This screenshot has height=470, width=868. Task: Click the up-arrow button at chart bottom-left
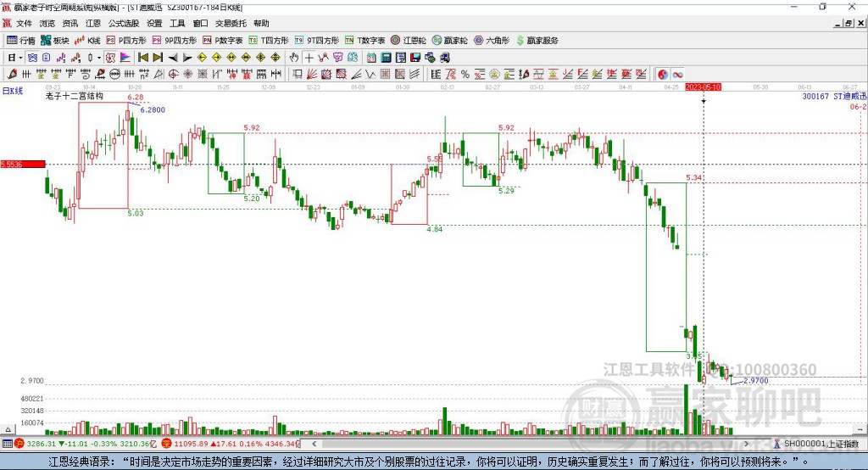click(x=8, y=429)
